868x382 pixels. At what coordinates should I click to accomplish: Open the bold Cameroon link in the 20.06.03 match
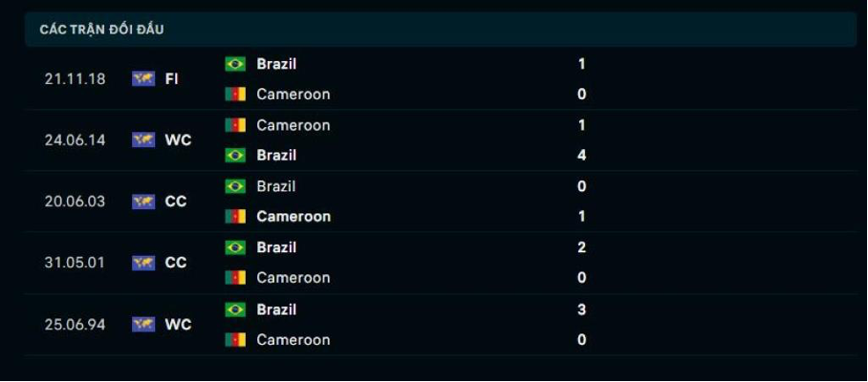pyautogui.click(x=293, y=216)
